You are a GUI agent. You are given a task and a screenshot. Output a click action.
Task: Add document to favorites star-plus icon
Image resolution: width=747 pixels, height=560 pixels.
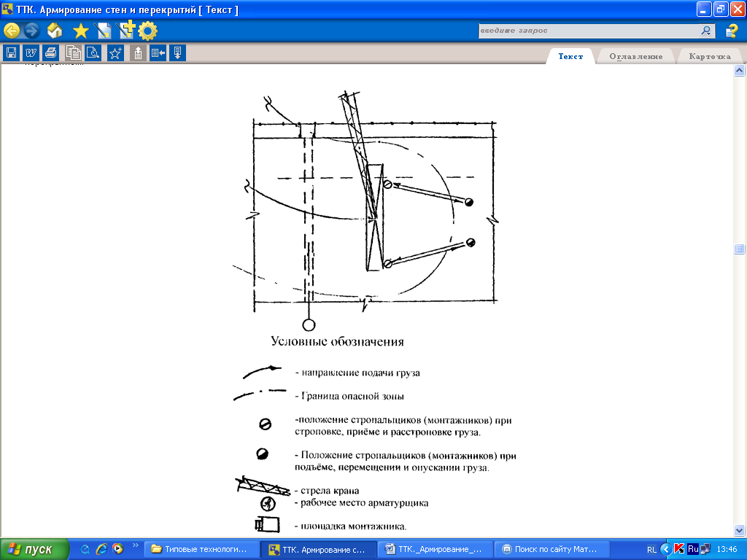pyautogui.click(x=115, y=52)
